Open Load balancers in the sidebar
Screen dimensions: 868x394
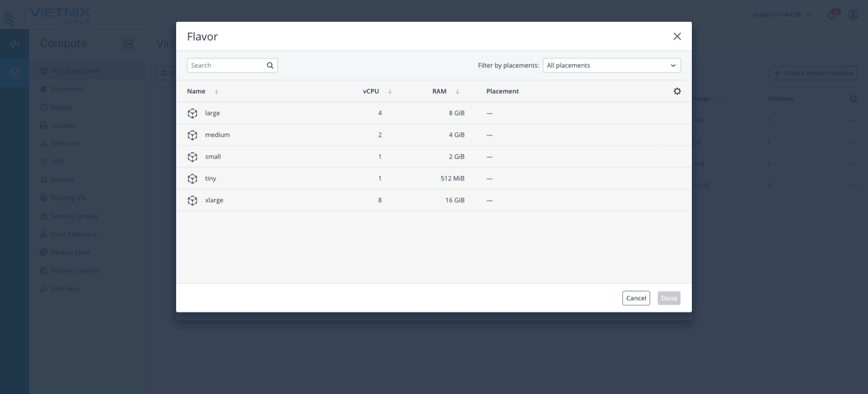point(87,234)
